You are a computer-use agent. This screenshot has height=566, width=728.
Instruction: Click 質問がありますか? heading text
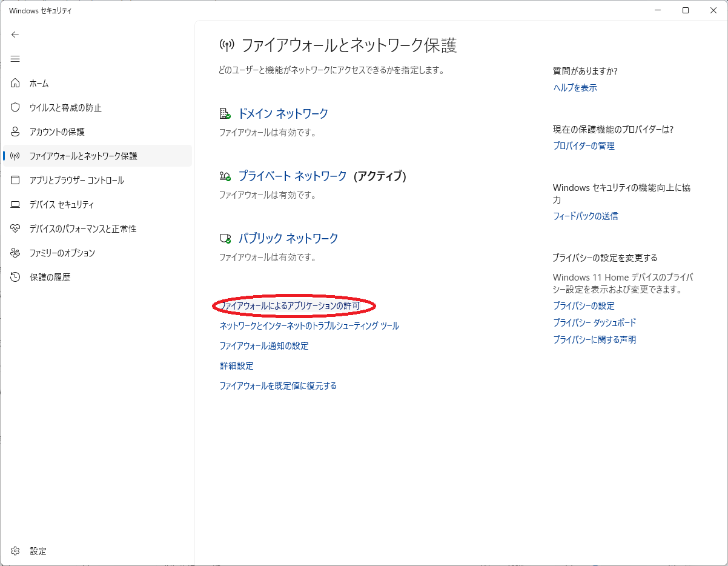[585, 71]
